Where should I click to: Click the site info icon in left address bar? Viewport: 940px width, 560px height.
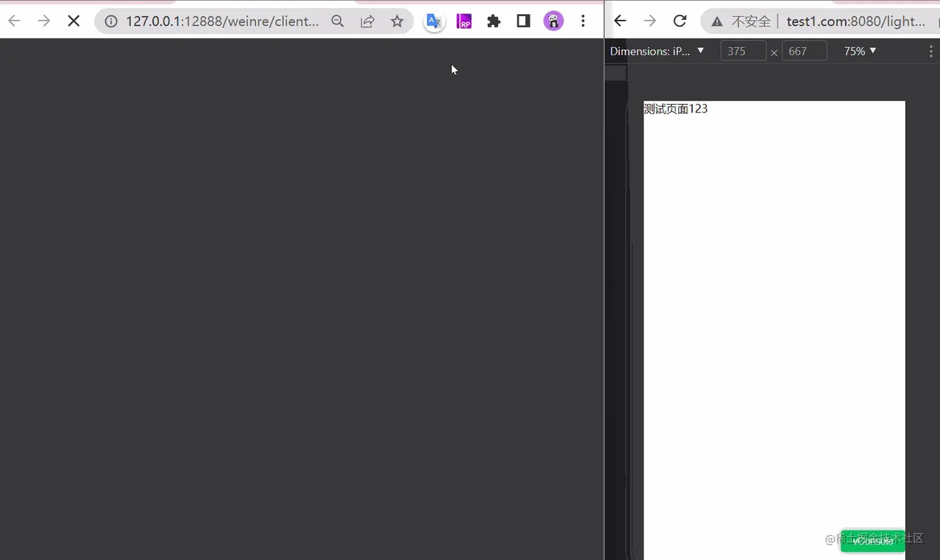click(111, 21)
